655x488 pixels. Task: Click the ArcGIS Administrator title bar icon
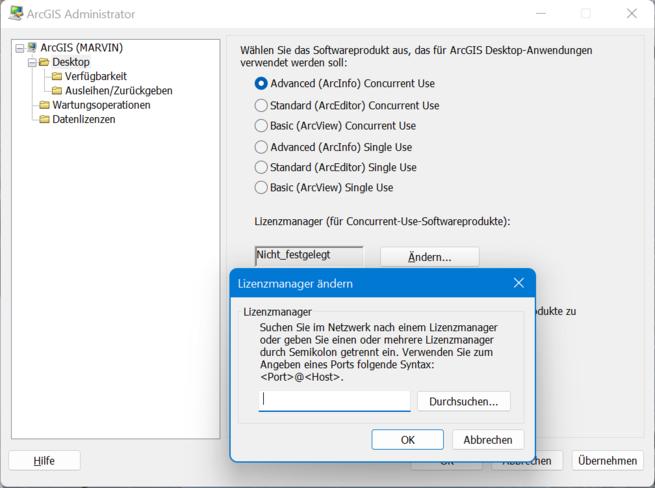tap(16, 13)
